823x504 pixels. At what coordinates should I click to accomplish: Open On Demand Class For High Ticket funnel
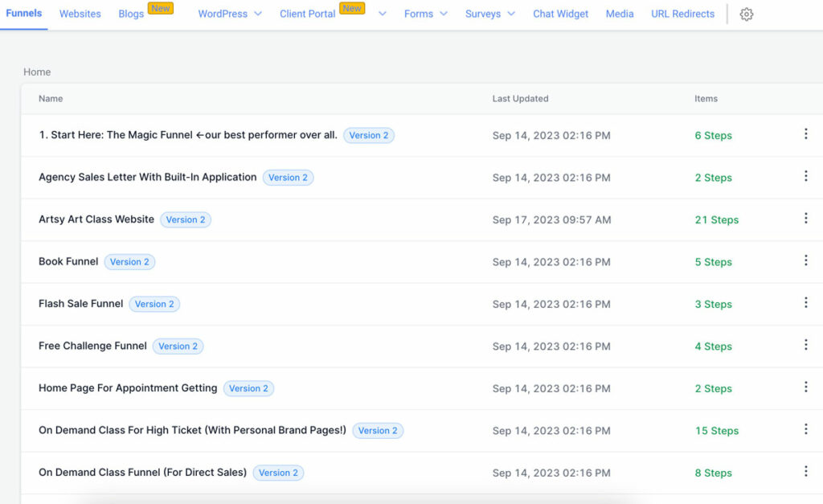[192, 430]
